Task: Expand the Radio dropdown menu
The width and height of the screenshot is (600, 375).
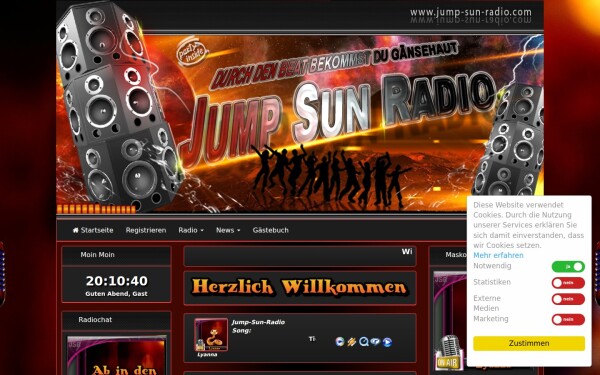Action: [x=191, y=230]
